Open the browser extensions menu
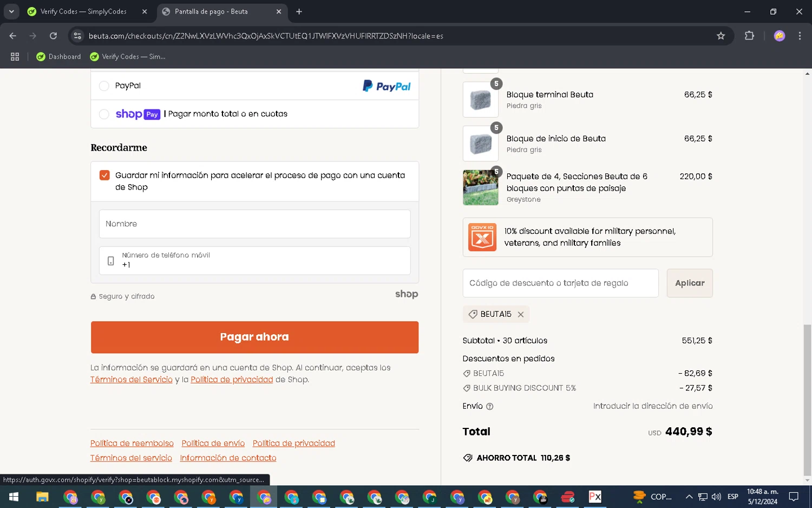This screenshot has height=508, width=812. tap(749, 36)
